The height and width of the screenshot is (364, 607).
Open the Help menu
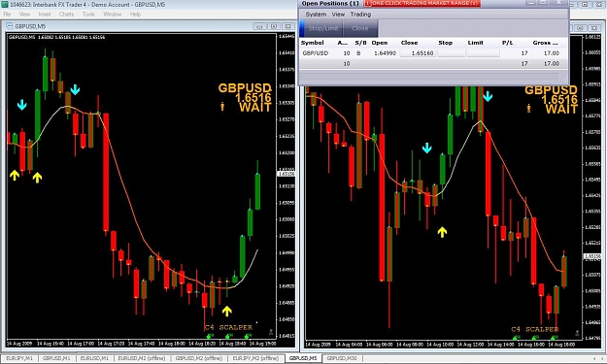point(135,15)
